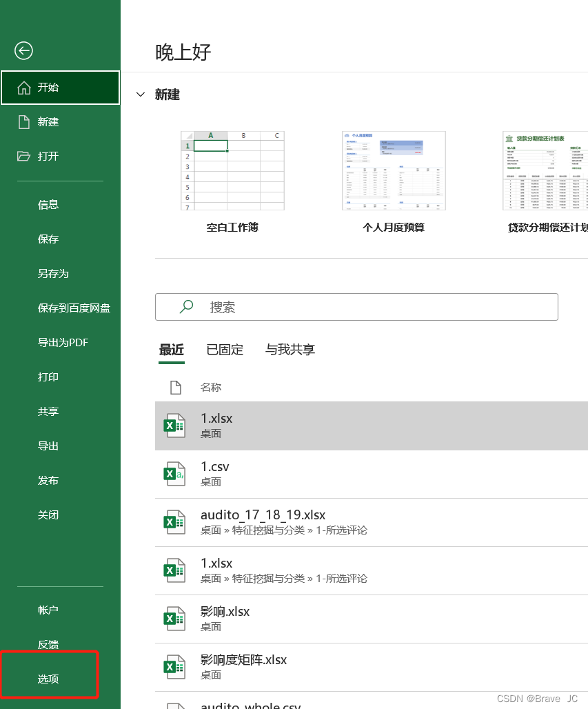Open the 打印 print section
588x709 pixels.
click(48, 377)
